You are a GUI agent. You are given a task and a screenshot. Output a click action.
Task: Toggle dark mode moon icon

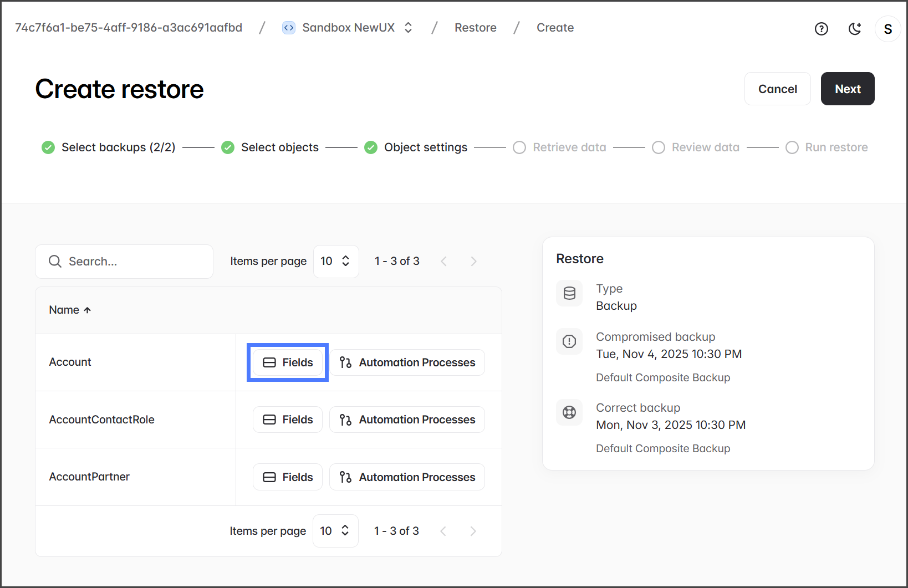855,29
